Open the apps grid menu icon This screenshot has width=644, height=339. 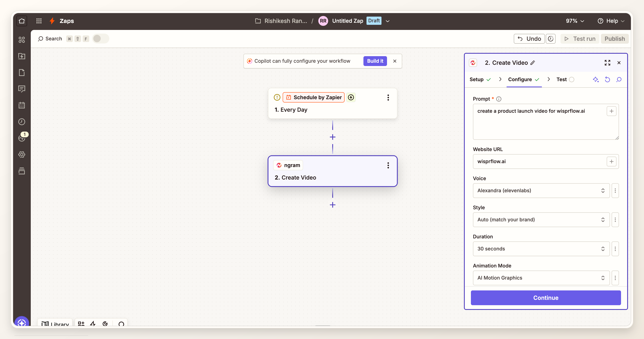click(x=39, y=21)
